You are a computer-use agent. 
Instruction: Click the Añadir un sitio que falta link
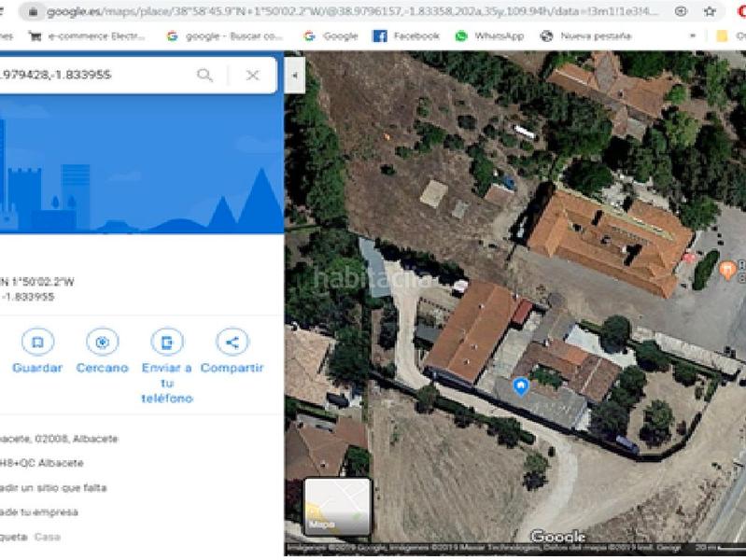click(x=54, y=487)
